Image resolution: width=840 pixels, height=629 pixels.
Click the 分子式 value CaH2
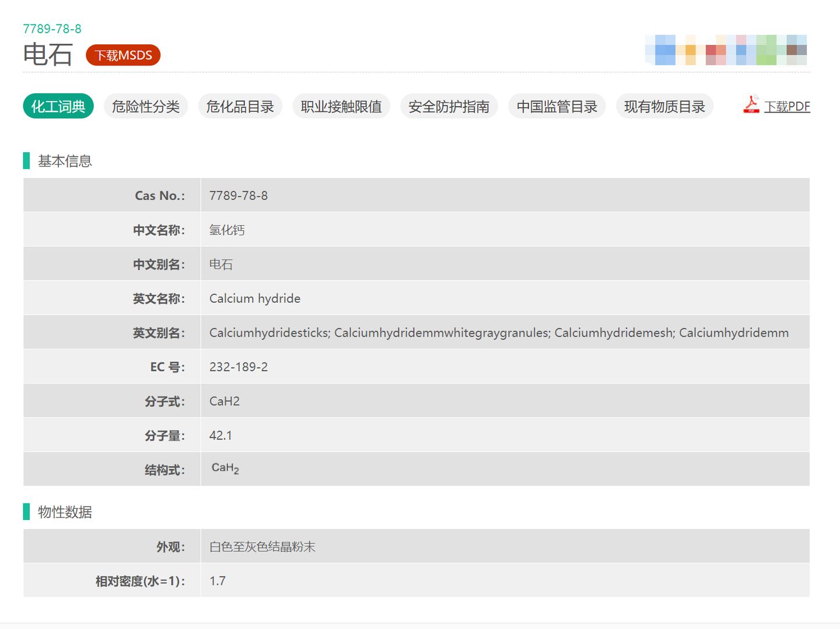(225, 401)
